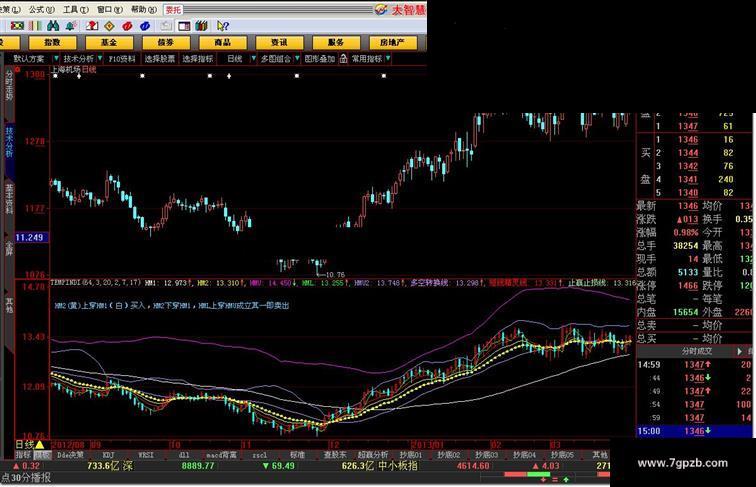Image resolution: width=756 pixels, height=487 pixels.
Task: Click the 14:59 trade row
Action: [x=694, y=365]
